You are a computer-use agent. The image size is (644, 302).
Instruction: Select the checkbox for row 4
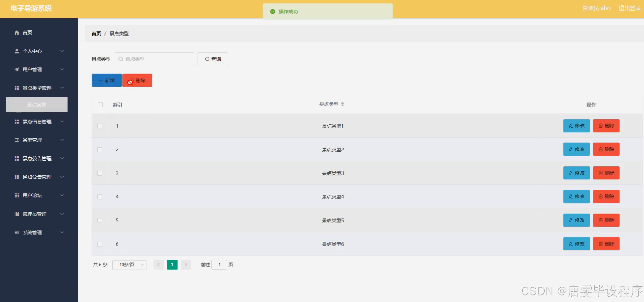[x=100, y=197]
